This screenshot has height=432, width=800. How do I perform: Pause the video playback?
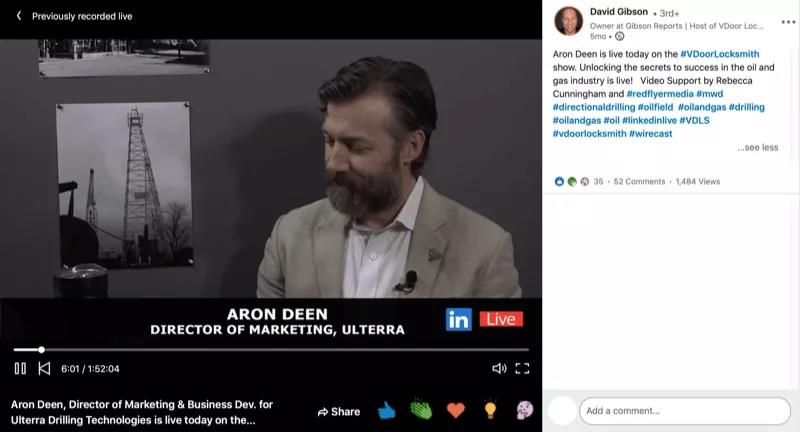click(x=20, y=368)
